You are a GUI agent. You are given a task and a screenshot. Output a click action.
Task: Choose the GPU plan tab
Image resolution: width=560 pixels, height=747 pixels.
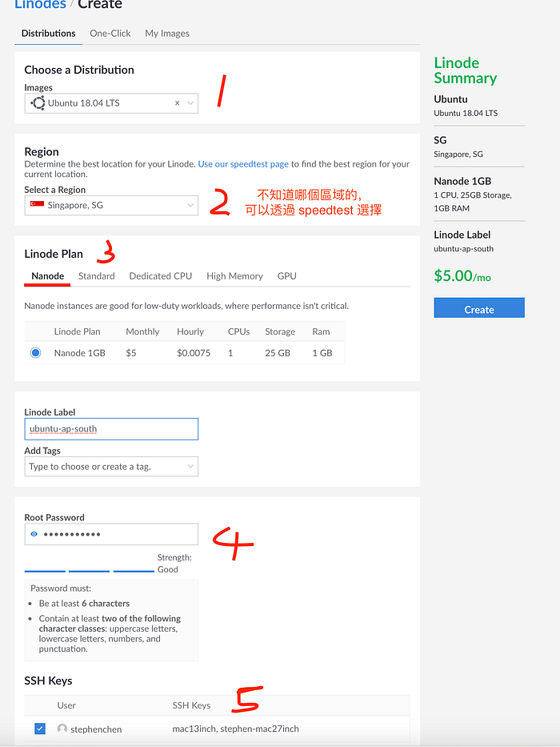coord(286,276)
